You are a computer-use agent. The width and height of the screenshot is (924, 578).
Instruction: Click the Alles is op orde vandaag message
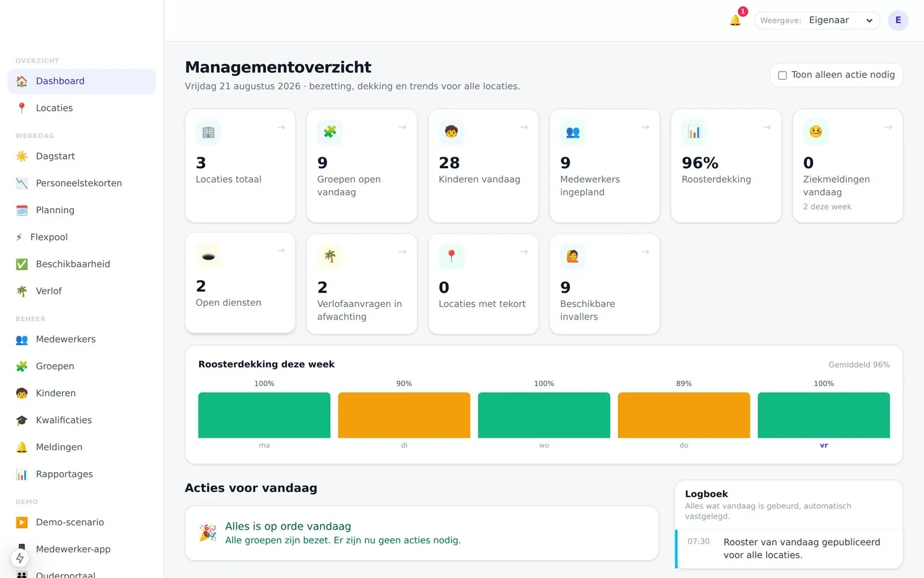422,533
